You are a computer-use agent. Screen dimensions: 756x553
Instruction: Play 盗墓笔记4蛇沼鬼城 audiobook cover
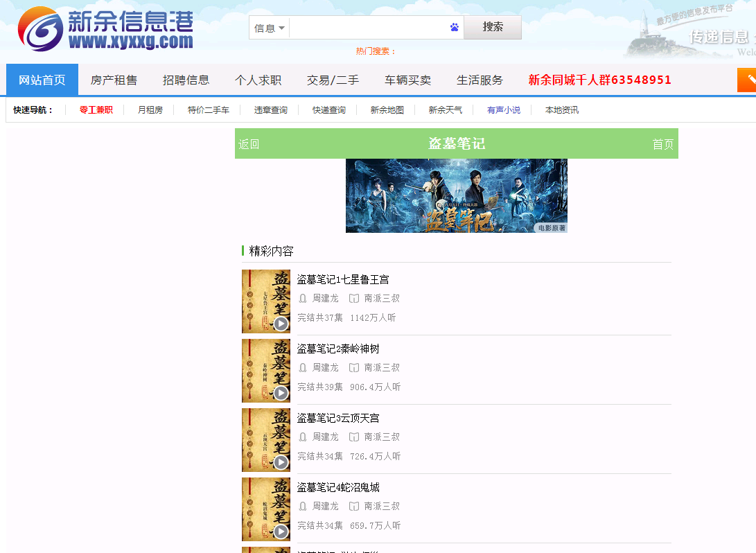click(266, 509)
